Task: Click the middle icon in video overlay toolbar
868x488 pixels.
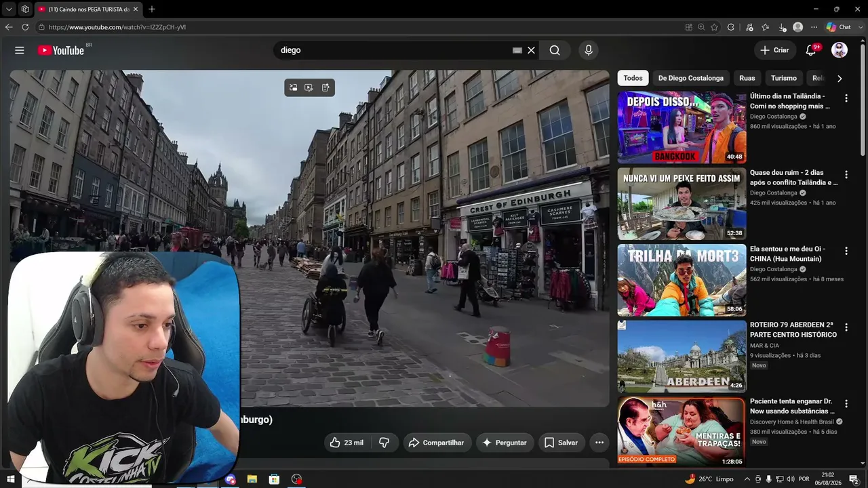Action: coord(309,87)
